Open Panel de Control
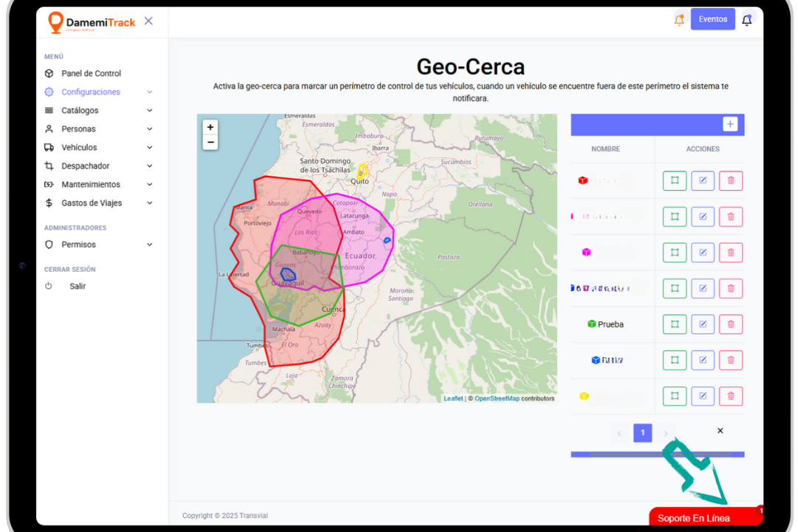 click(91, 74)
